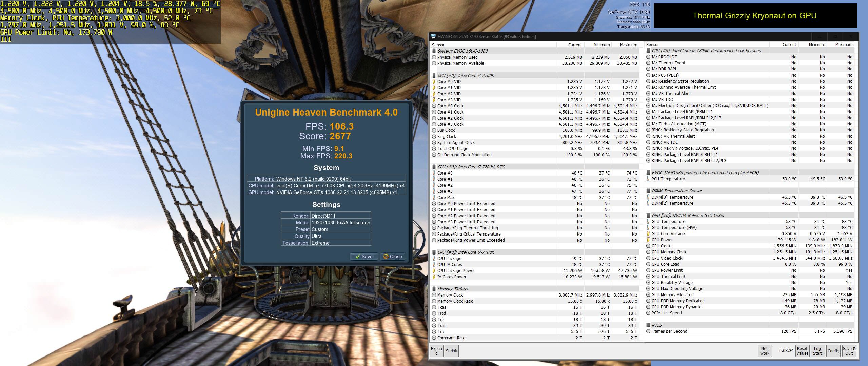This screenshot has width=868, height=366.
Task: Click the lightning icon beside Core #0 VID
Action: [434, 82]
